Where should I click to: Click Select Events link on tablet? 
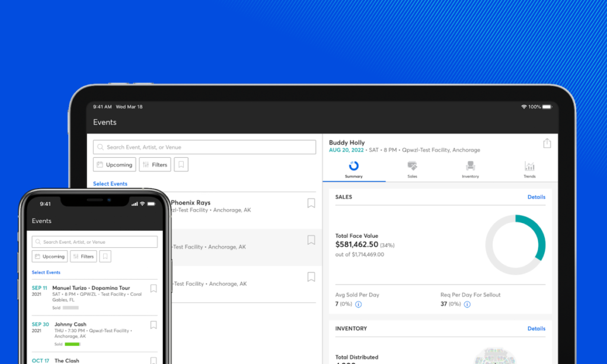coord(110,184)
